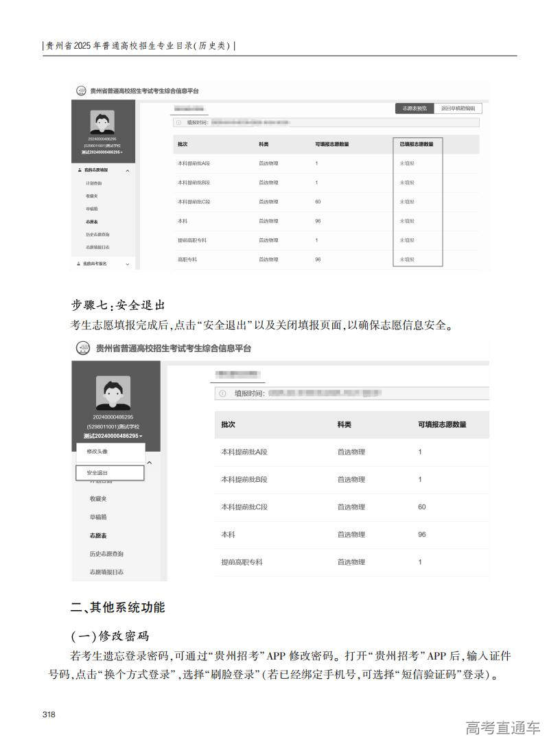Select 安全退出 from the account menu
Viewport: 560px width, 755px height.
(97, 473)
